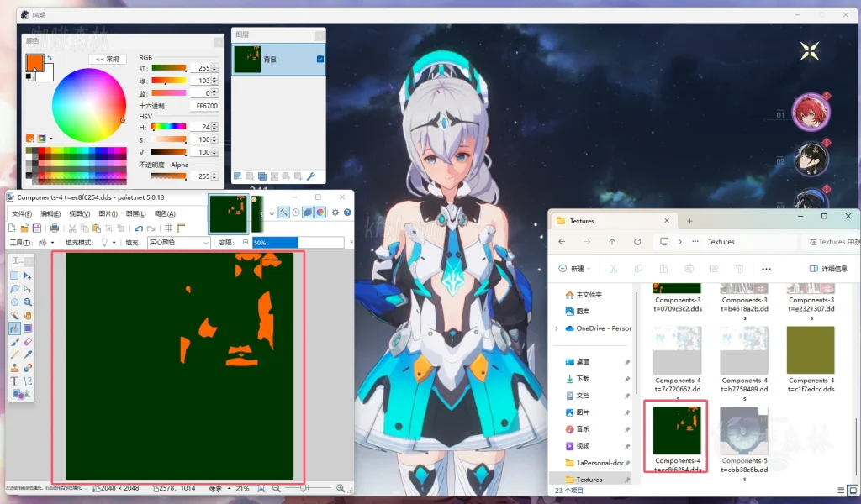861x504 pixels.
Task: Toggle the Tools window with hammer icon
Action: [283, 212]
